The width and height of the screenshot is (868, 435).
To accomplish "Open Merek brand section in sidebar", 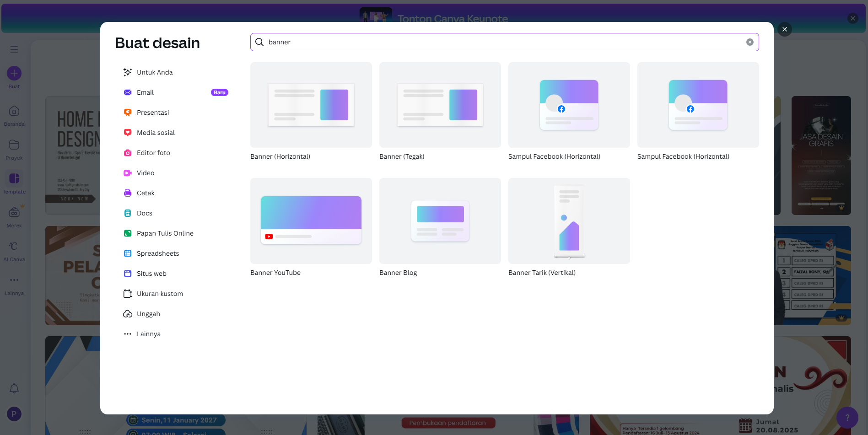I will click(14, 217).
